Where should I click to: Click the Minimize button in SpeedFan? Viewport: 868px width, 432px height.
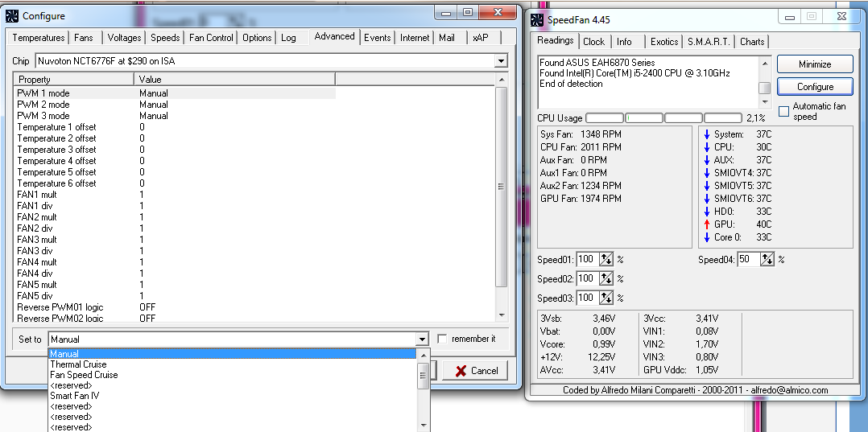815,64
